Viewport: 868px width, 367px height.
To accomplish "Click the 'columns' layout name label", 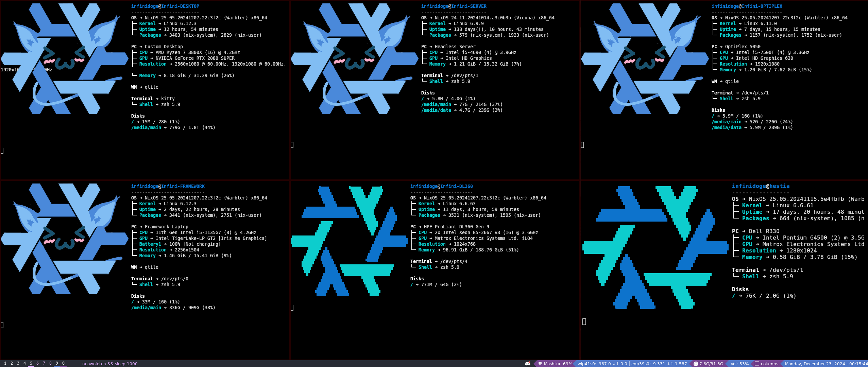I will tap(769, 364).
